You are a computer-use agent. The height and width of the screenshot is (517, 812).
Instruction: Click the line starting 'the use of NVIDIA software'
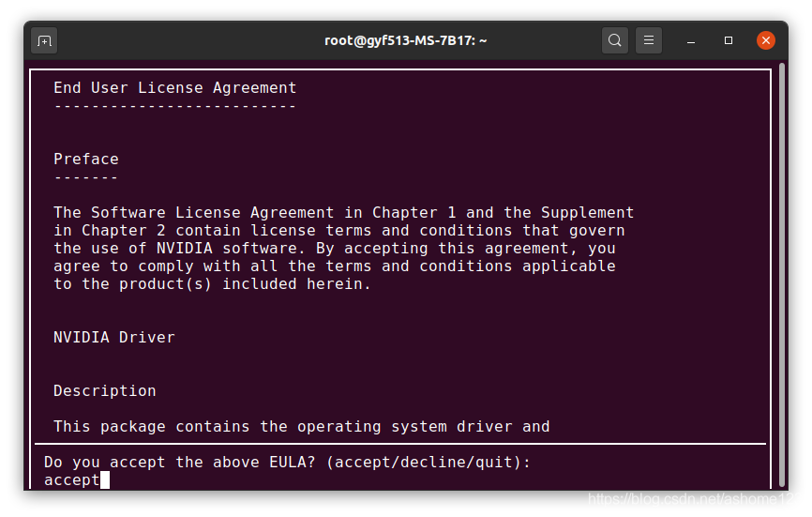pos(335,248)
